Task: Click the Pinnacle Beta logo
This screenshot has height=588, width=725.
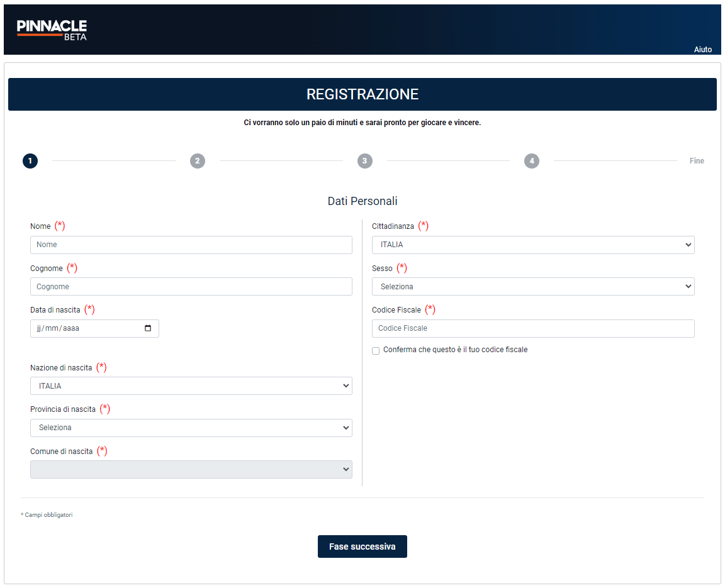Action: (52, 29)
